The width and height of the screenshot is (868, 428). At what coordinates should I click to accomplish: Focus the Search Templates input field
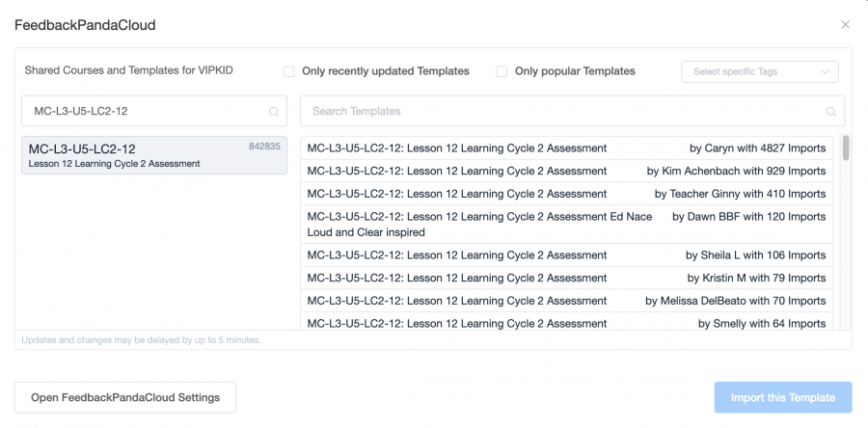point(572,111)
